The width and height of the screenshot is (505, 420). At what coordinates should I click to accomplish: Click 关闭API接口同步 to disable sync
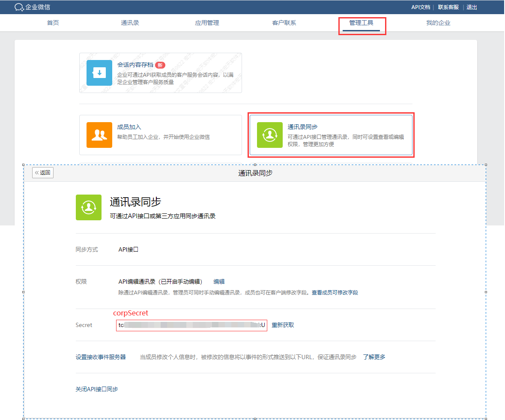[97, 389]
